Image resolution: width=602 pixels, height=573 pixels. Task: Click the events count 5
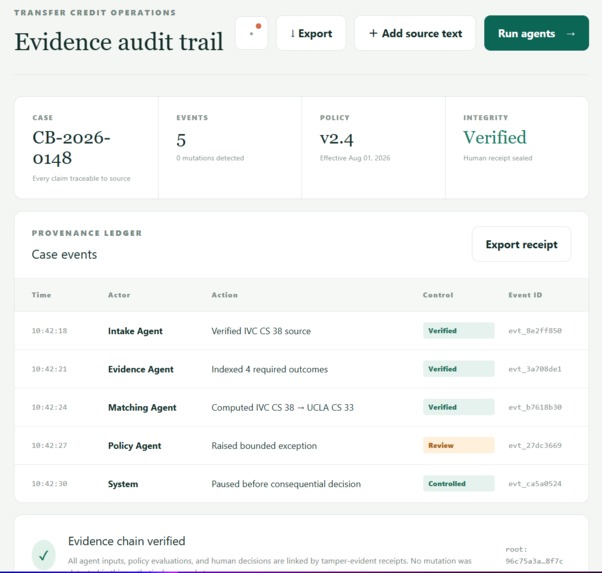click(181, 139)
